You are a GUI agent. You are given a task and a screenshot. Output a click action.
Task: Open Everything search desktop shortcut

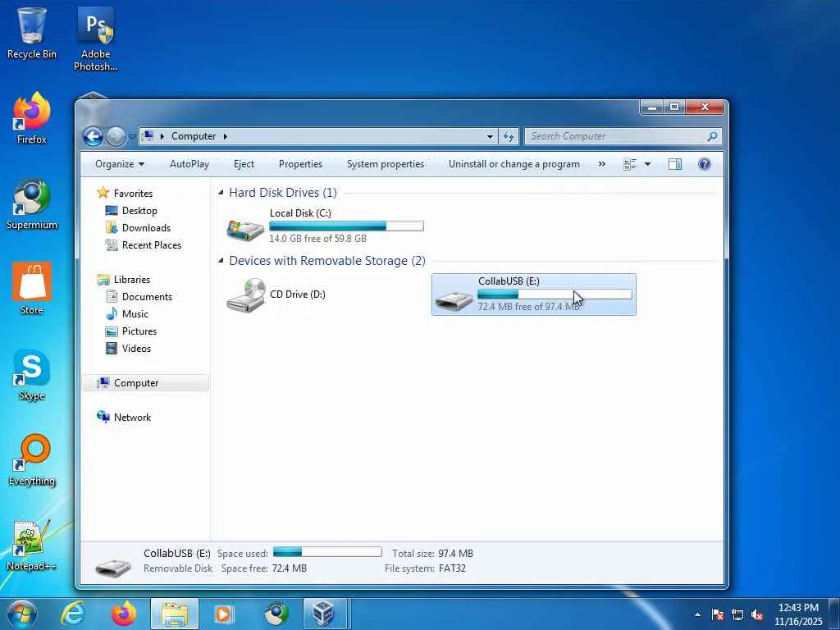coord(32,460)
